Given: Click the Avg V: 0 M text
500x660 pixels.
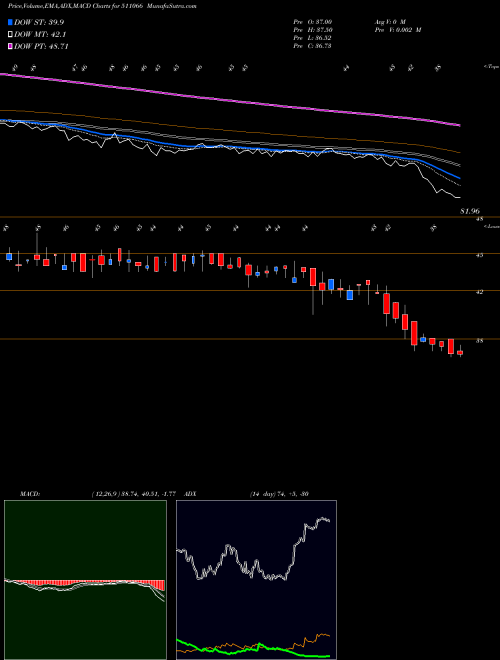Looking at the screenshot, I should click(390, 22).
